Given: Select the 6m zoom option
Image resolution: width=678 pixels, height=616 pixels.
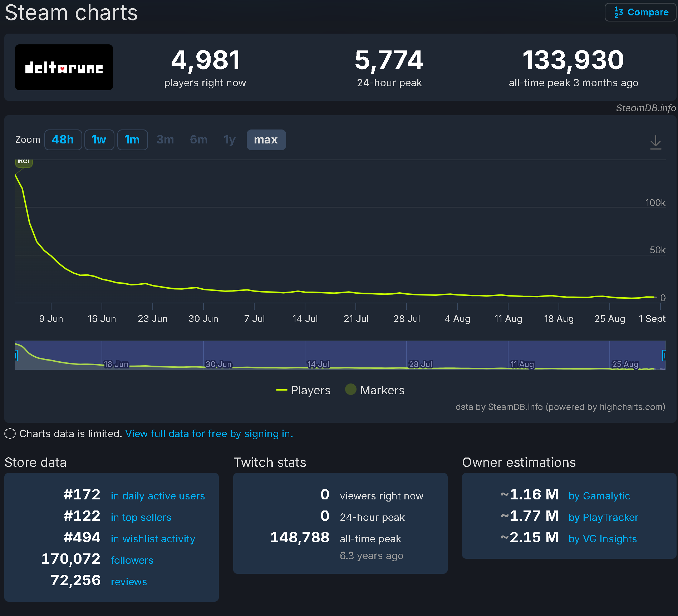Looking at the screenshot, I should pyautogui.click(x=199, y=140).
